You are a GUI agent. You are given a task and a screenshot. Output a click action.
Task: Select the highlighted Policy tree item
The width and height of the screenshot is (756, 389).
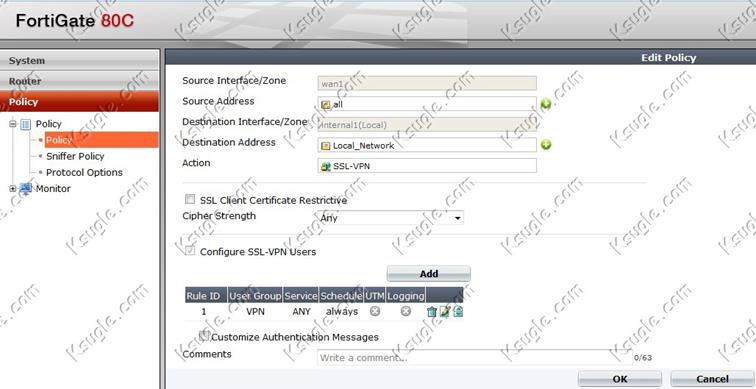(101, 140)
